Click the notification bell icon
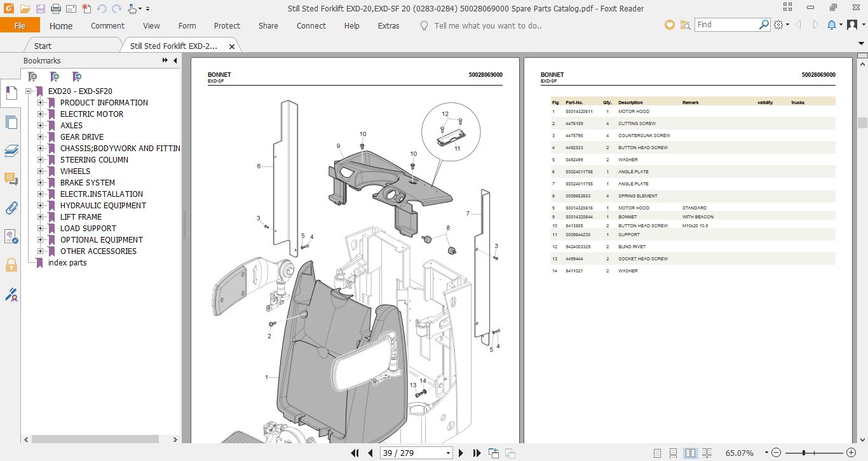This screenshot has width=868, height=461. [832, 25]
